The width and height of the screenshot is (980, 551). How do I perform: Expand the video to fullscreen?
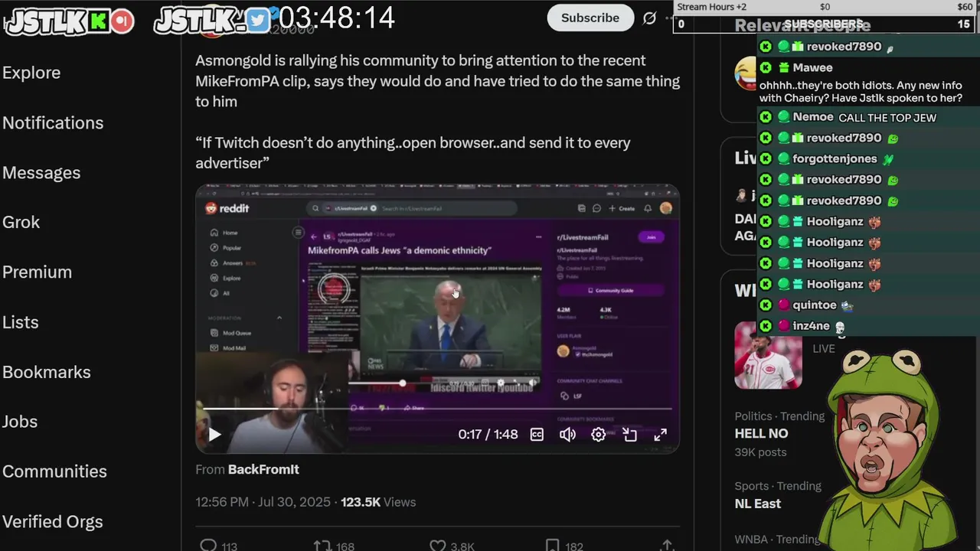point(660,435)
